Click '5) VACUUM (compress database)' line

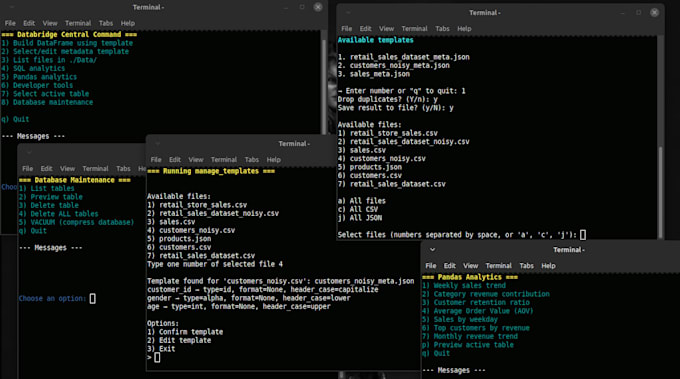76,222
